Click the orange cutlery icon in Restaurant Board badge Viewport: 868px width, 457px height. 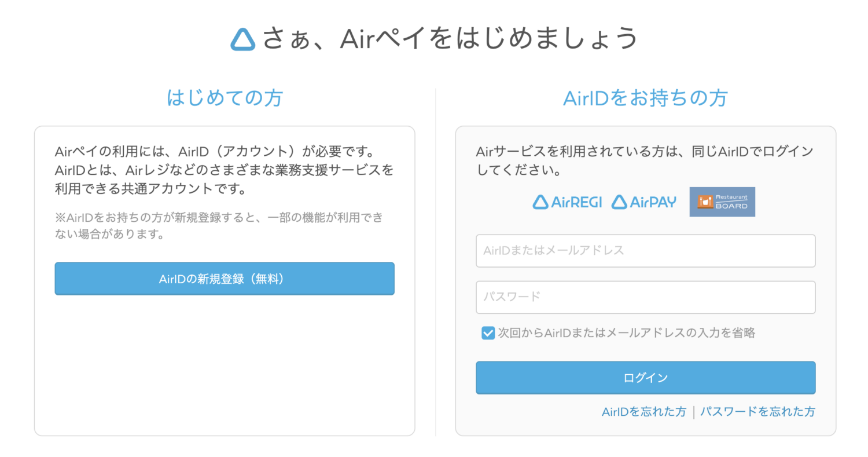(705, 202)
